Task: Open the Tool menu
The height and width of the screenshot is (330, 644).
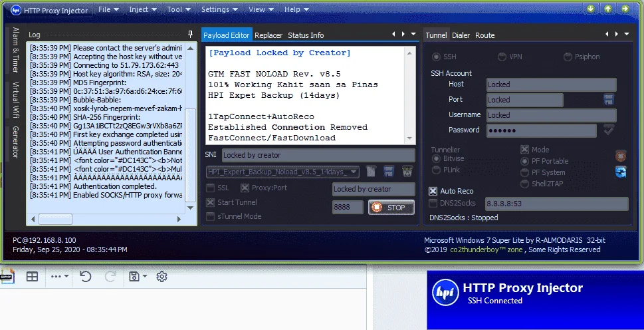Action: pos(179,9)
